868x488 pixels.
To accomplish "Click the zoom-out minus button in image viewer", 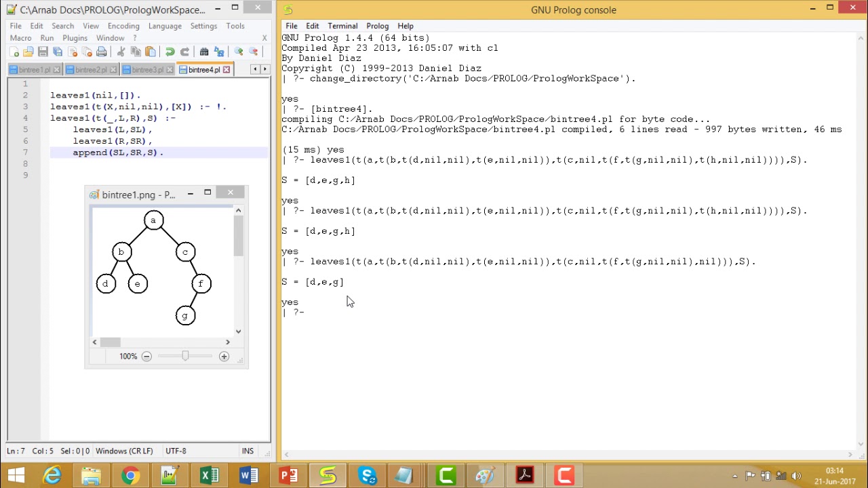I will point(146,357).
